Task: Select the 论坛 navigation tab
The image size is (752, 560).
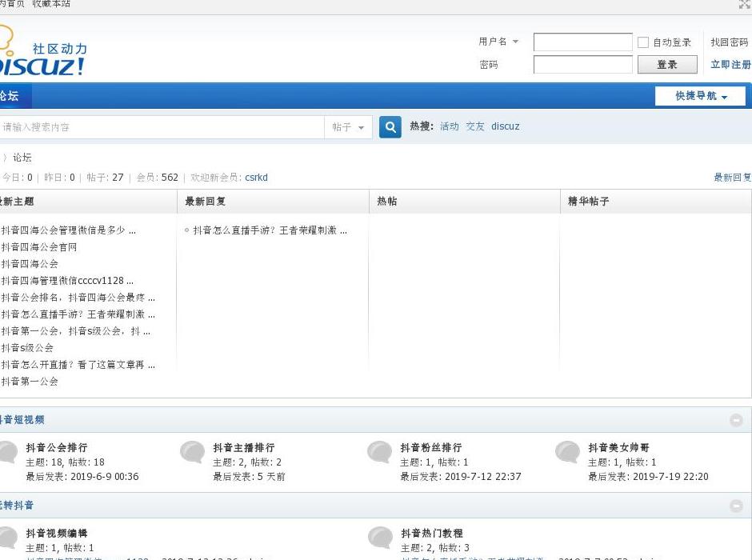Action: pyautogui.click(x=14, y=96)
